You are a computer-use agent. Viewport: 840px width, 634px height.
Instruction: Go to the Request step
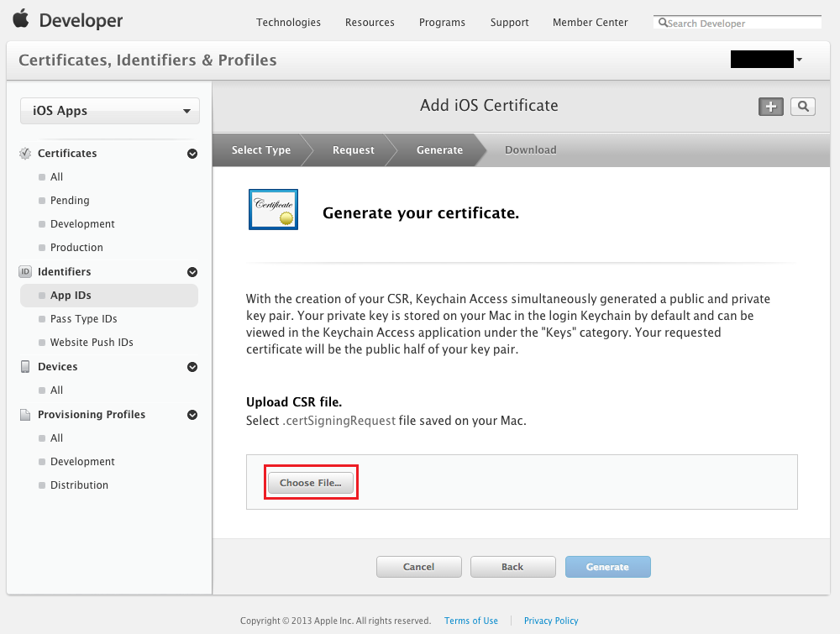pos(354,150)
